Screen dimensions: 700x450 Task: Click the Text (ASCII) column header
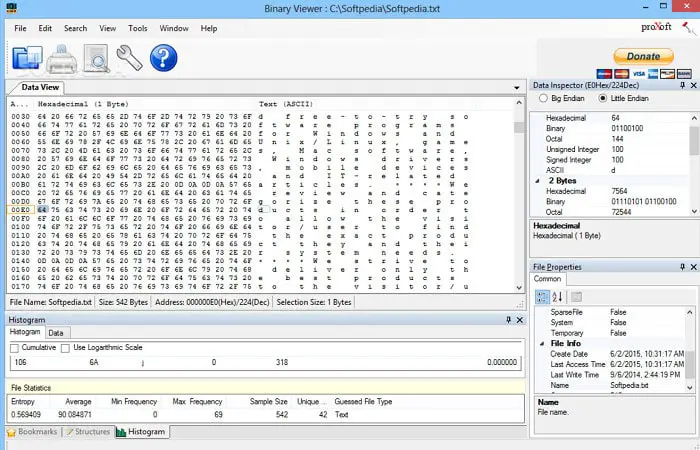pyautogui.click(x=286, y=104)
